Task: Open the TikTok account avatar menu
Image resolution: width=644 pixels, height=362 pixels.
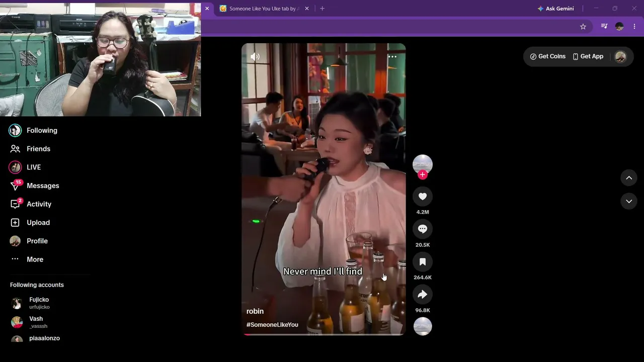Action: pyautogui.click(x=620, y=56)
